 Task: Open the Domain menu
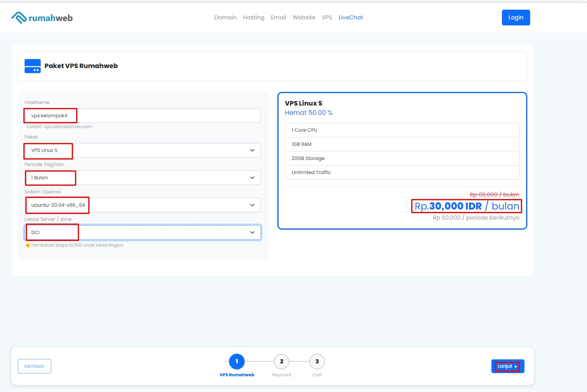pos(225,17)
